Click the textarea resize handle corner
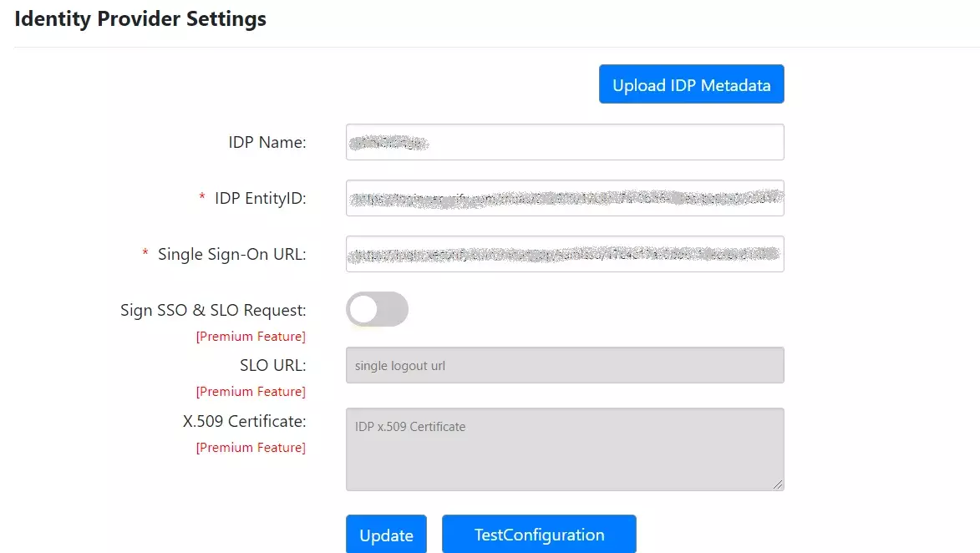The height and width of the screenshot is (553, 980). pos(778,485)
